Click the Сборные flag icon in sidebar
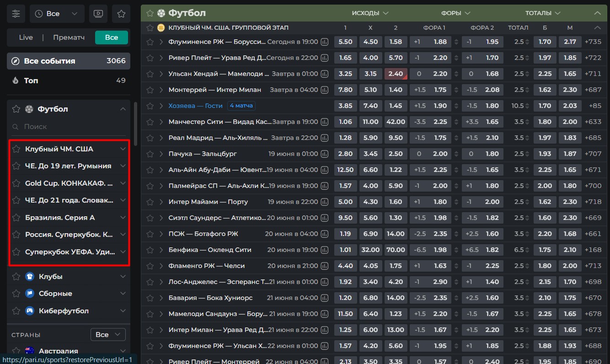The image size is (610, 364). coord(30,294)
